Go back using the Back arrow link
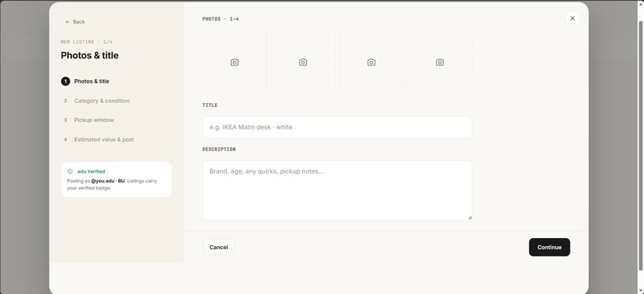Viewport: 644px width, 294px height. point(75,22)
